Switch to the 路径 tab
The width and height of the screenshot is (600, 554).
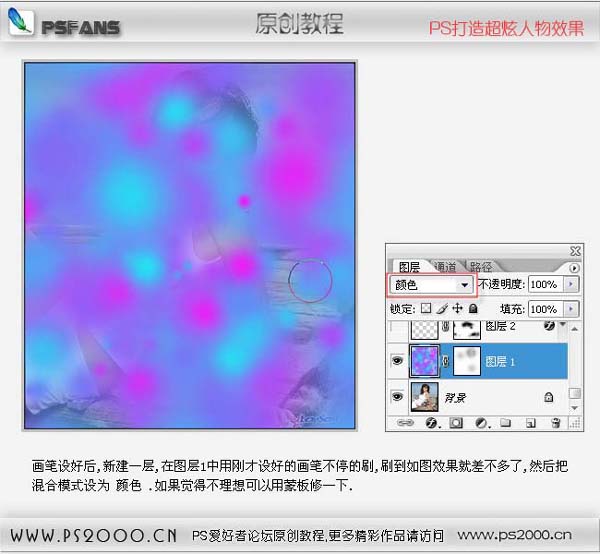tap(481, 268)
